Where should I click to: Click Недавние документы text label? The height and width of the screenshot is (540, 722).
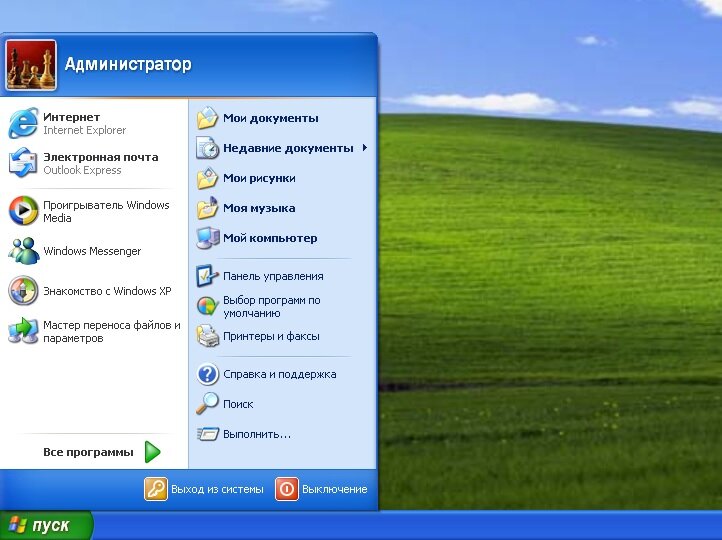(x=288, y=148)
